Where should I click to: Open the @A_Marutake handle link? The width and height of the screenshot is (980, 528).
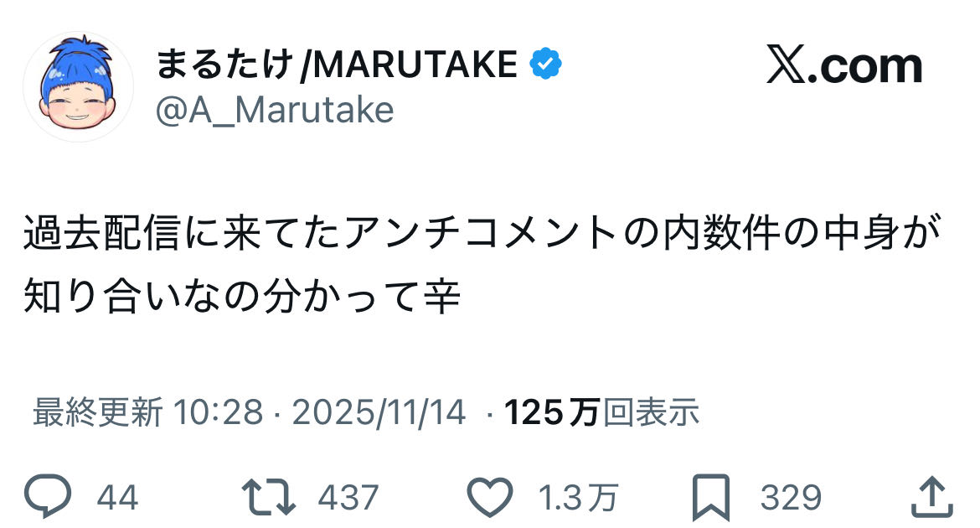tap(275, 109)
